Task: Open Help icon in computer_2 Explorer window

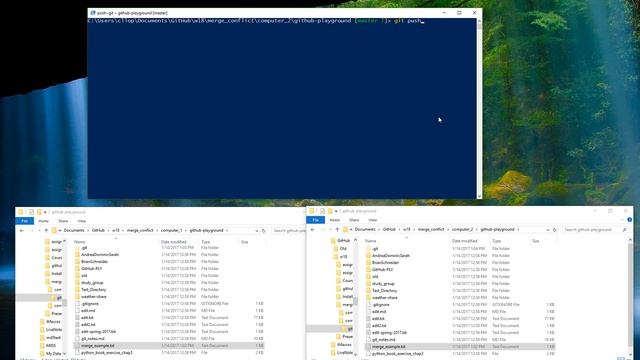Action: (629, 220)
